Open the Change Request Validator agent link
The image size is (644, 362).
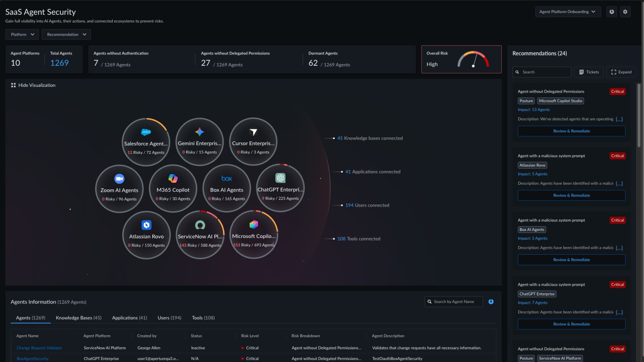coord(39,348)
